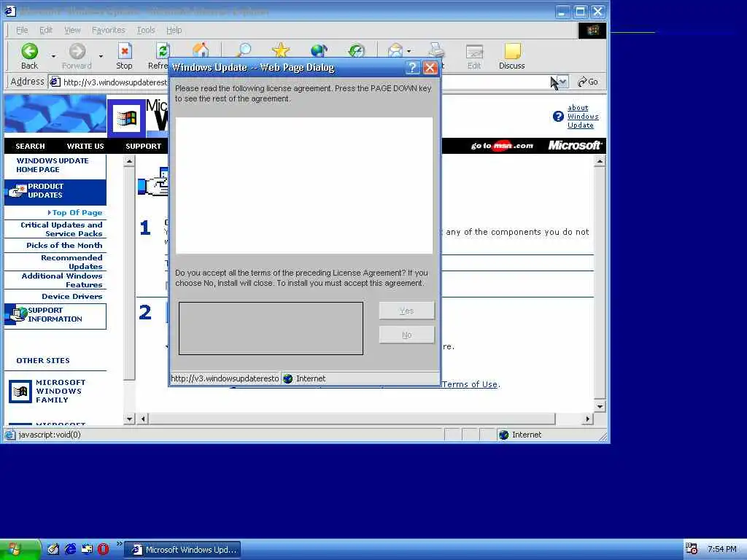Expand hidden Quick Launch items chevron
The image size is (747, 560).
click(x=119, y=543)
